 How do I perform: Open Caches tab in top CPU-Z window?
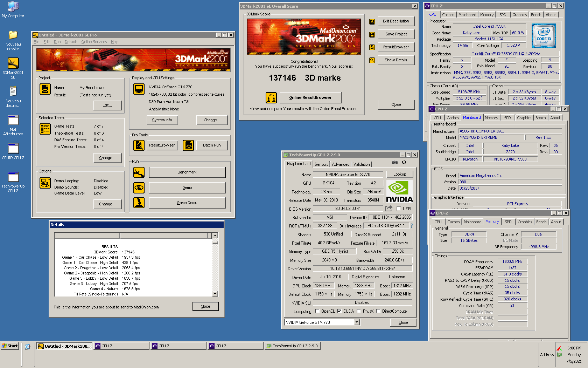(x=448, y=15)
